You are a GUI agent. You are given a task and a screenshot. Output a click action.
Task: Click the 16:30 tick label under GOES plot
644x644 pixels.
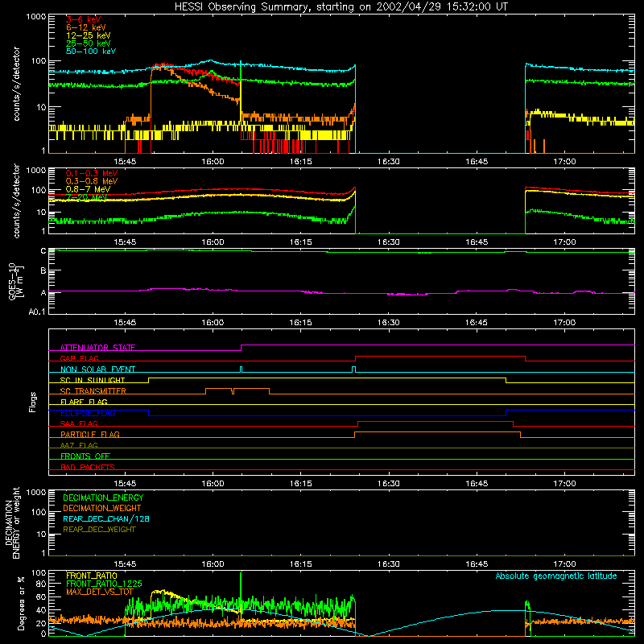pos(389,323)
